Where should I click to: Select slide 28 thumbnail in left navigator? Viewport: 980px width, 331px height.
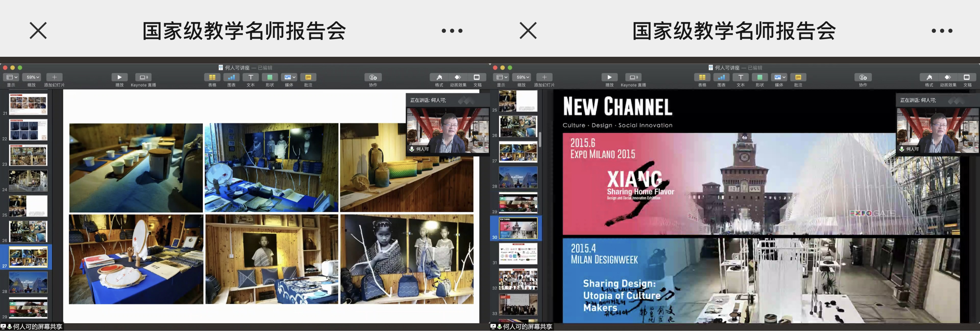(x=28, y=282)
